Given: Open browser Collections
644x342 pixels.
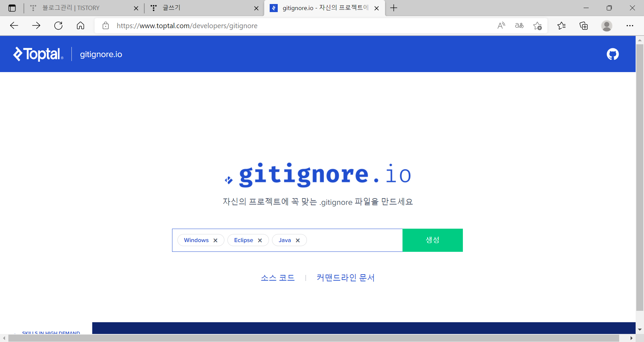Looking at the screenshot, I should (584, 25).
